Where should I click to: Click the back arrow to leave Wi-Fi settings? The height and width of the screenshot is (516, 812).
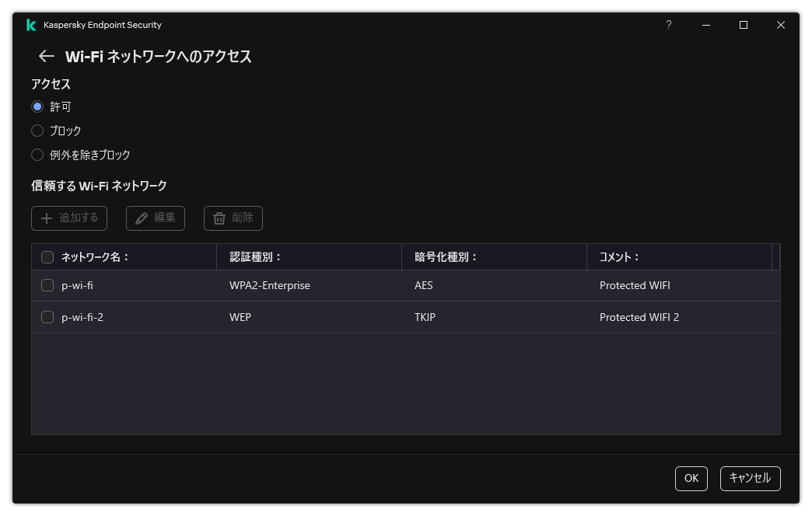coord(44,56)
